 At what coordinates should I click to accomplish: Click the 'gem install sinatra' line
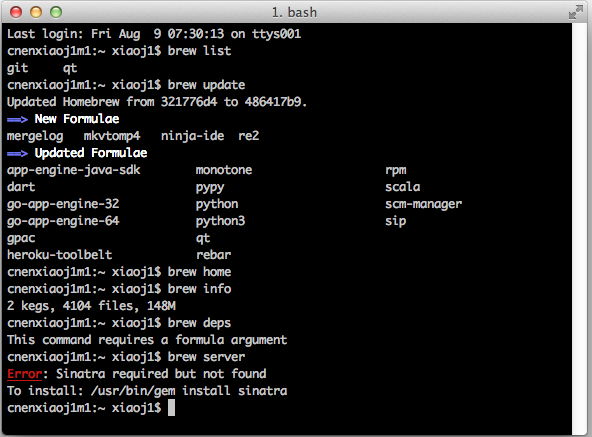pos(147,391)
